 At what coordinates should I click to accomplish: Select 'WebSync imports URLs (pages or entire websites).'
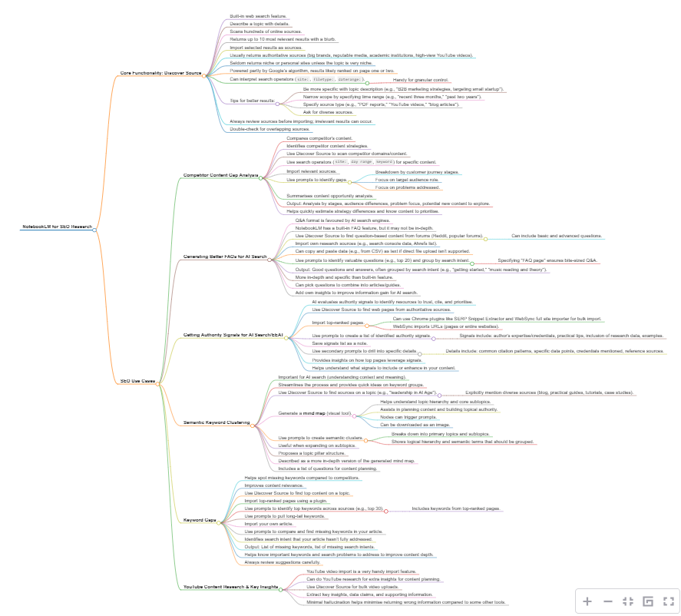(x=445, y=326)
